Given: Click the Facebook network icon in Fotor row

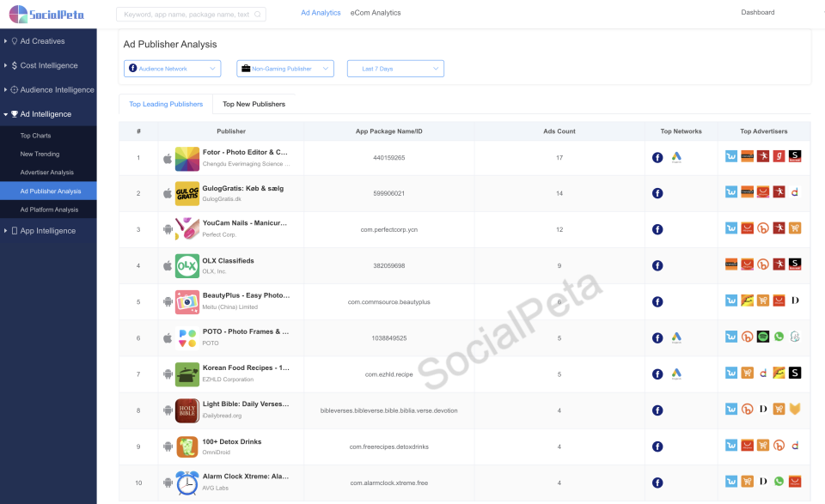Looking at the screenshot, I should [x=657, y=157].
